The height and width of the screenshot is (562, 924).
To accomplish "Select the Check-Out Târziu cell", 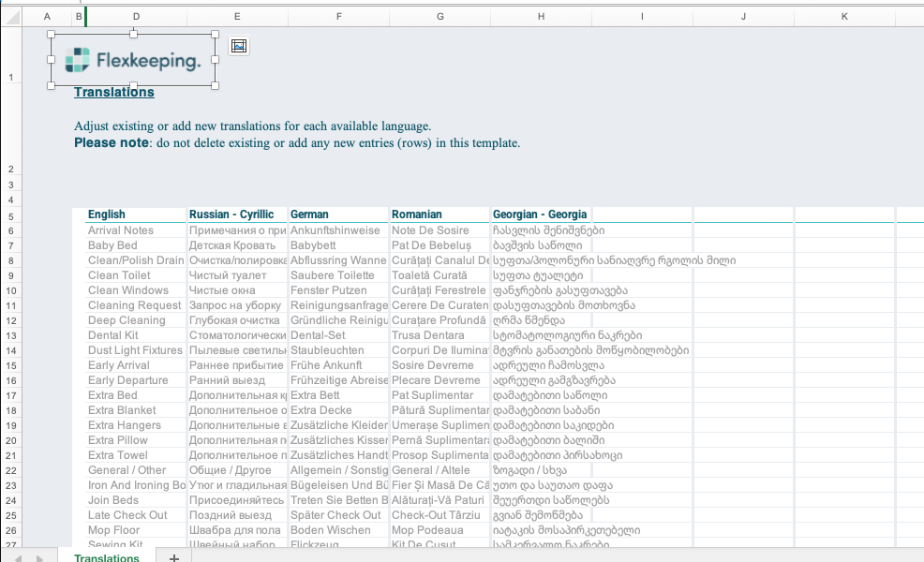I will pyautogui.click(x=440, y=515).
